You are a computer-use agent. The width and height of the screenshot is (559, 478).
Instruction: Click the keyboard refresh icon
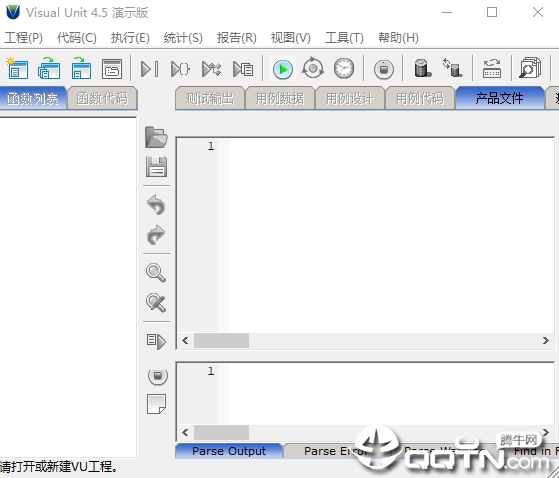tap(492, 68)
